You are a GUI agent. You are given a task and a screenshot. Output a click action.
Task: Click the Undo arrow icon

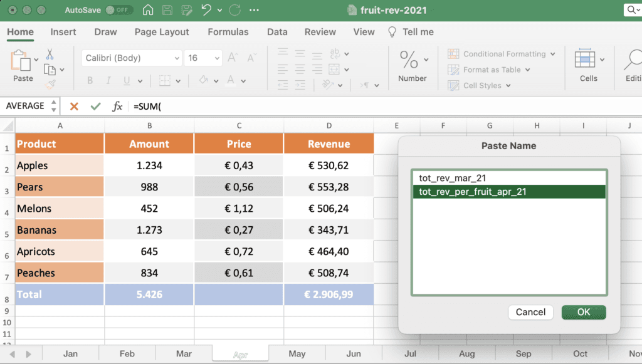pyautogui.click(x=206, y=11)
